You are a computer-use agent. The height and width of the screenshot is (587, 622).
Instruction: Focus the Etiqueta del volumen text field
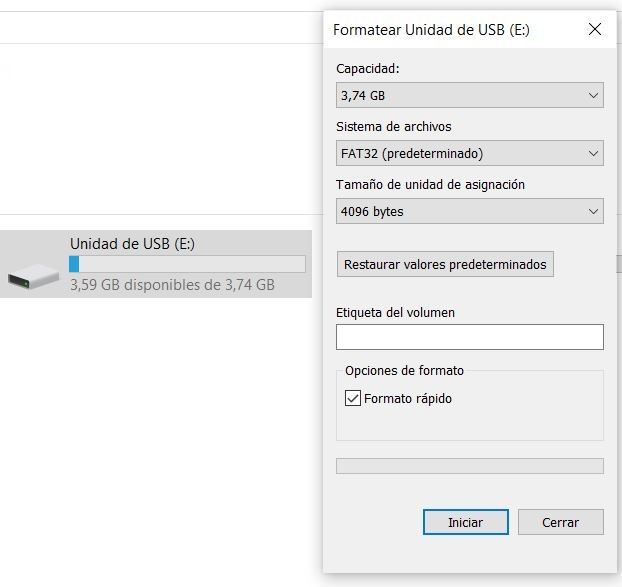470,337
